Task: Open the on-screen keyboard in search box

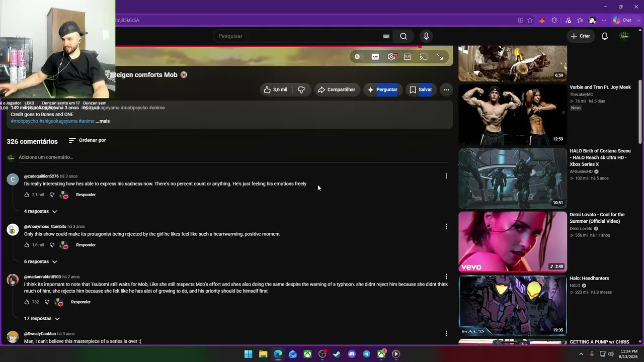Action: (386, 36)
